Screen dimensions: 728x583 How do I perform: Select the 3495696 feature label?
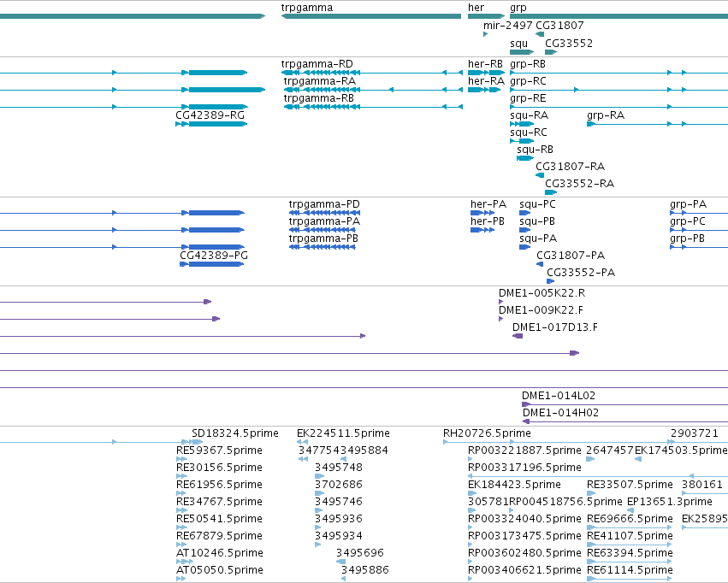pyautogui.click(x=360, y=553)
